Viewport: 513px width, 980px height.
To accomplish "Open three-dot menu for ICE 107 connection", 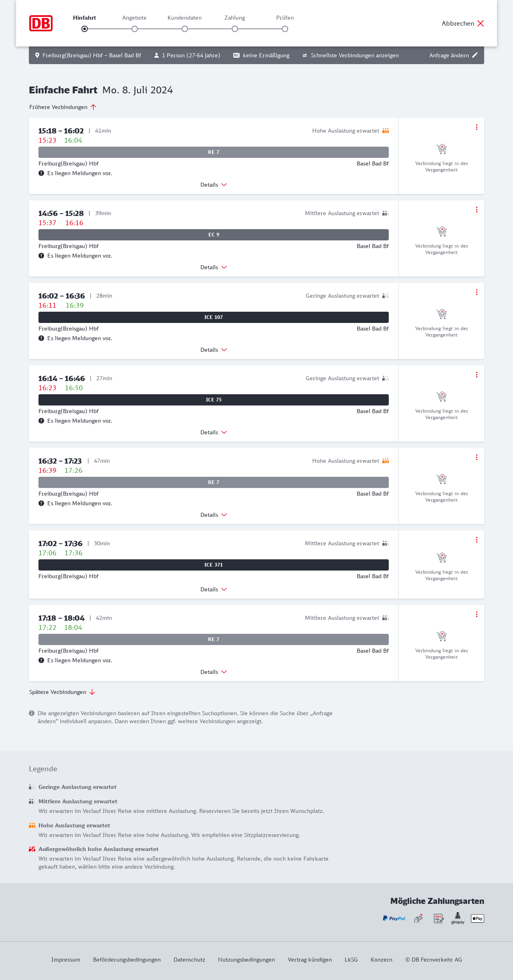I will (477, 292).
